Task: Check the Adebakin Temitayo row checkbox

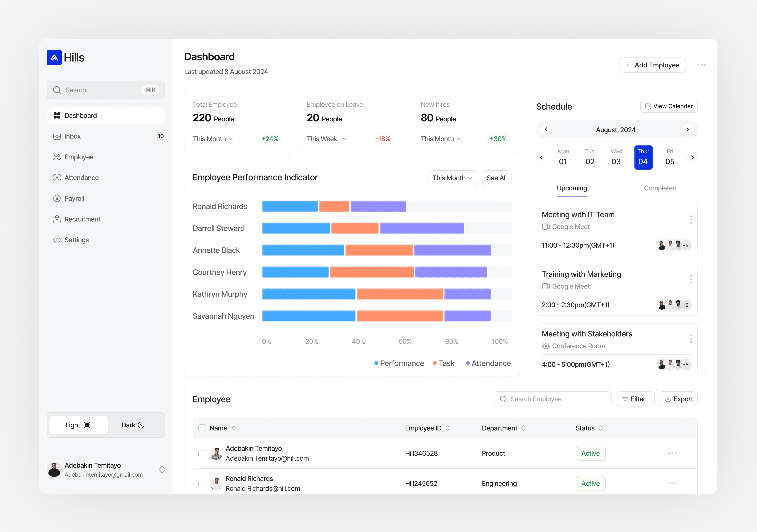Action: coord(202,454)
